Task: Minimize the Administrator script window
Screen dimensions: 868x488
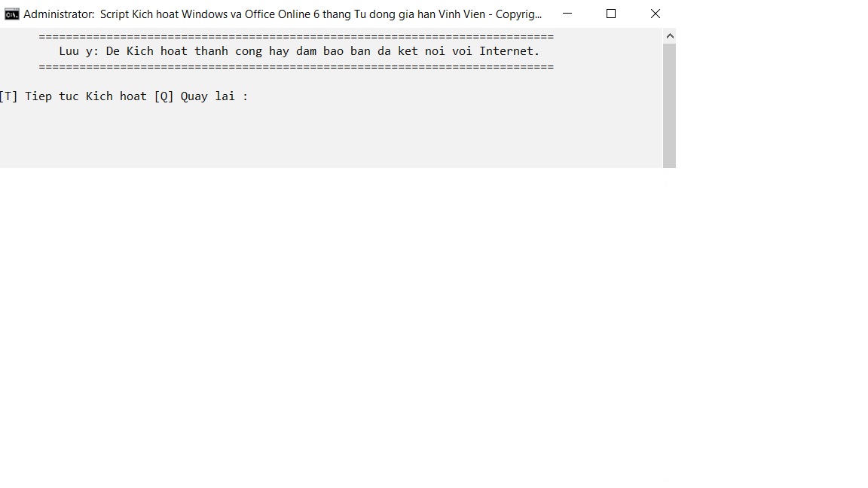Action: click(x=567, y=14)
